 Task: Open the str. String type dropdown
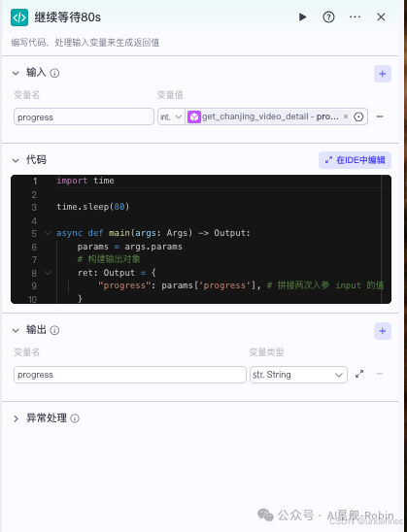pyautogui.click(x=298, y=375)
